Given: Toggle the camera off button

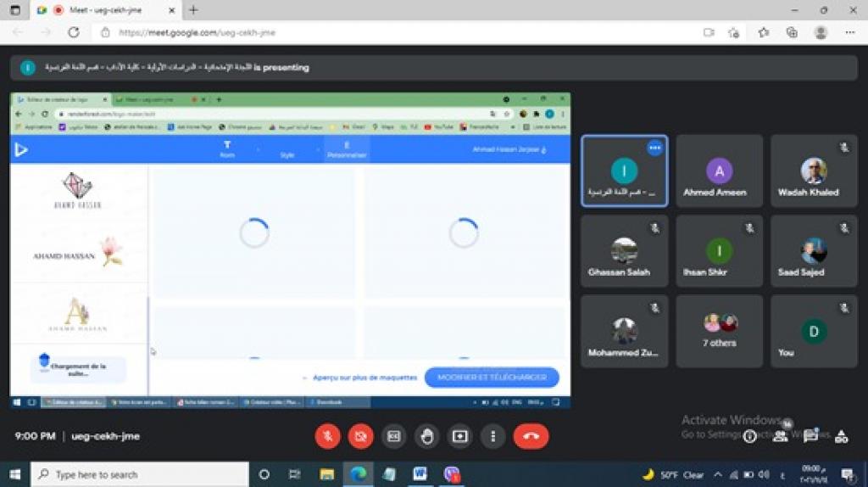Looking at the screenshot, I should pos(360,436).
